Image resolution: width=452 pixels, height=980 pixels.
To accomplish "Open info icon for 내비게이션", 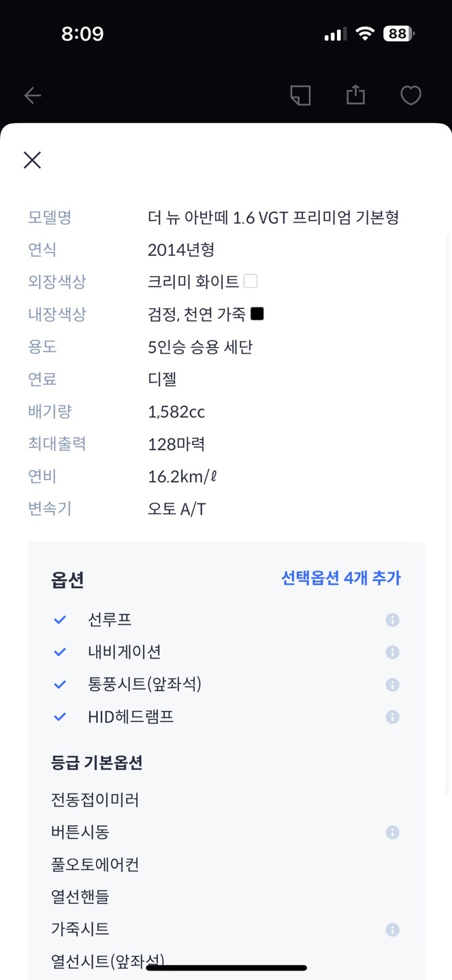I will pos(392,652).
